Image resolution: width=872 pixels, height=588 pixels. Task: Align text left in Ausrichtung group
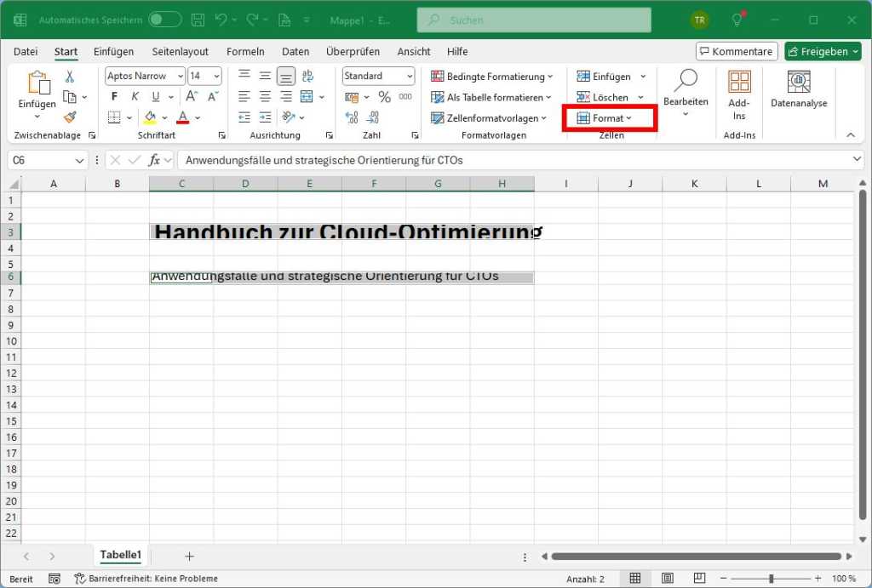tap(244, 97)
